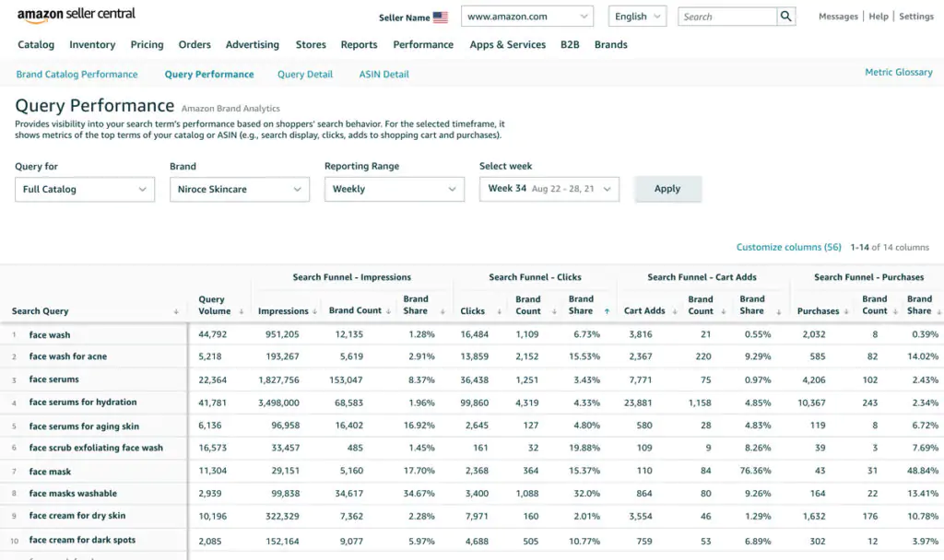This screenshot has height=560, width=944.
Task: Open Settings link
Action: [916, 17]
